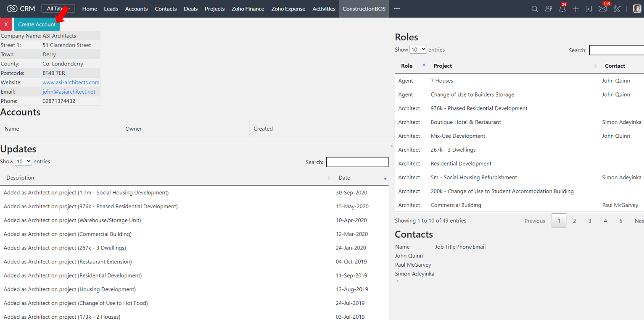Click the phone number 02871374432
This screenshot has height=320, width=644.
pyautogui.click(x=59, y=101)
